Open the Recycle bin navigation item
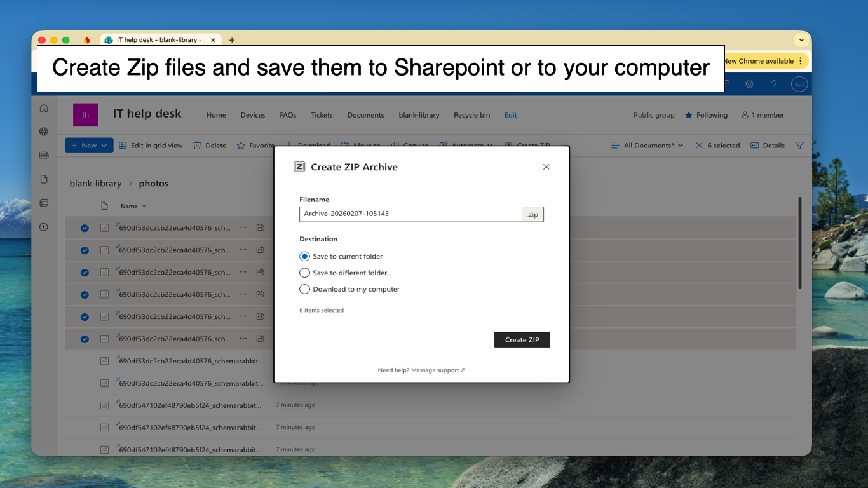 [471, 115]
